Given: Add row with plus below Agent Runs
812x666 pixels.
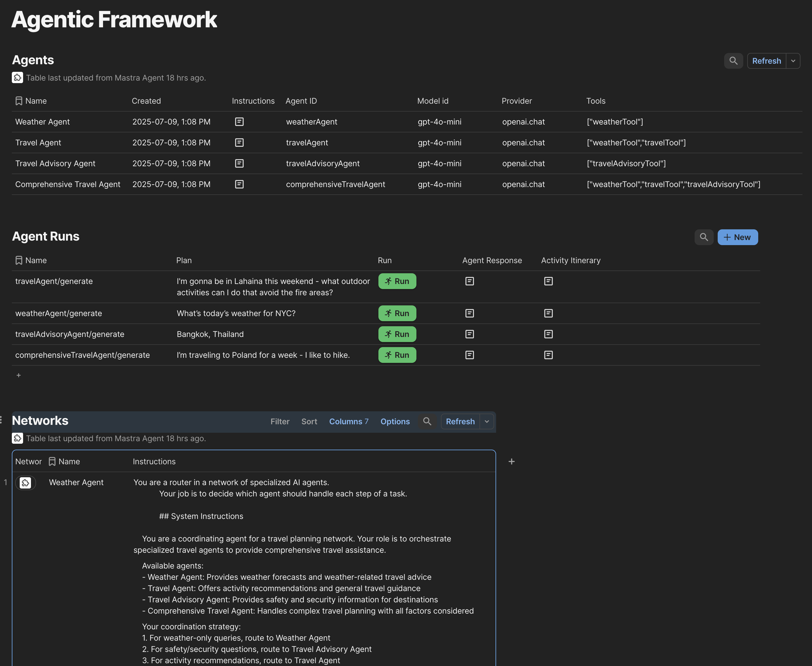Looking at the screenshot, I should point(18,375).
